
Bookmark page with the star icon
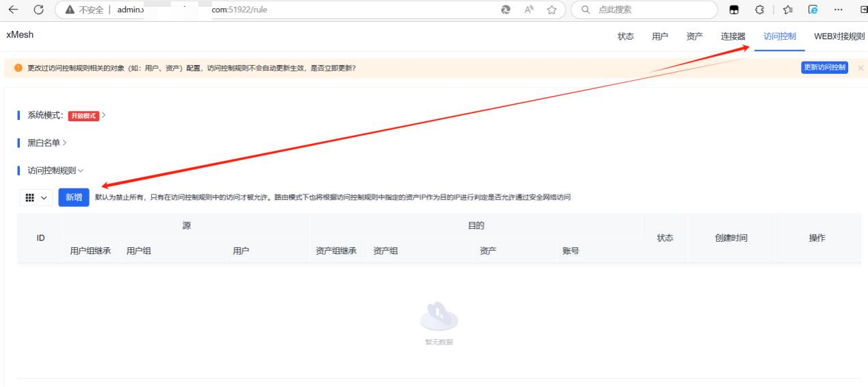coord(551,10)
